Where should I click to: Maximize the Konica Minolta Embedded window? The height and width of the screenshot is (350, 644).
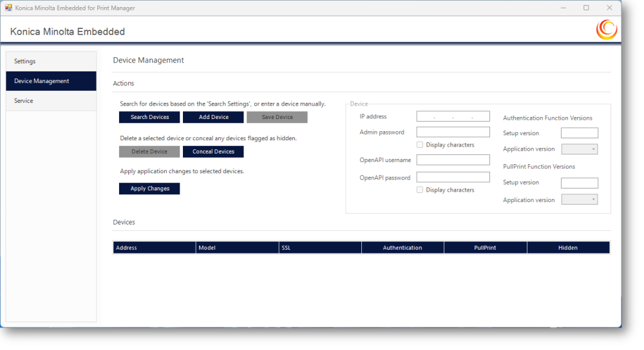pos(586,8)
